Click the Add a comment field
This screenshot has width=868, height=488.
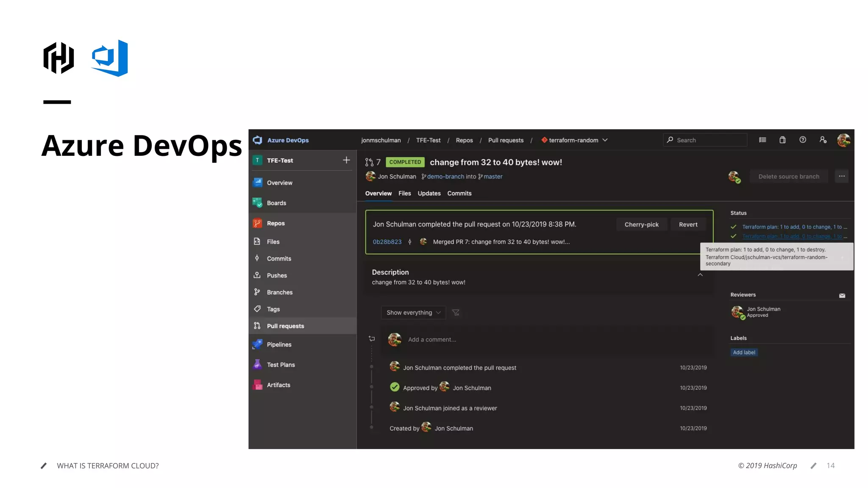click(432, 340)
